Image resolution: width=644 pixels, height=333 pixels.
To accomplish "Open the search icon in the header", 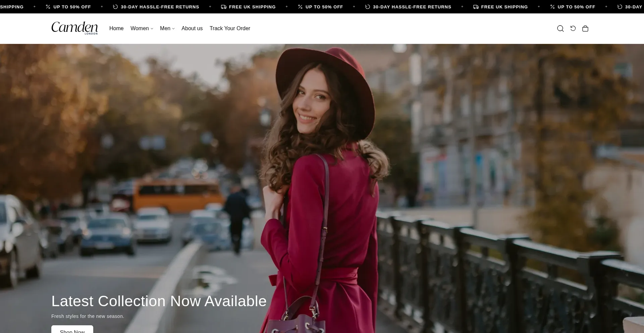I will pyautogui.click(x=560, y=29).
